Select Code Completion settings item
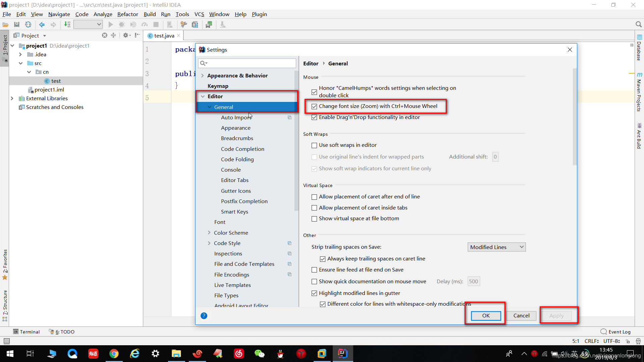The width and height of the screenshot is (644, 362). tap(243, 149)
